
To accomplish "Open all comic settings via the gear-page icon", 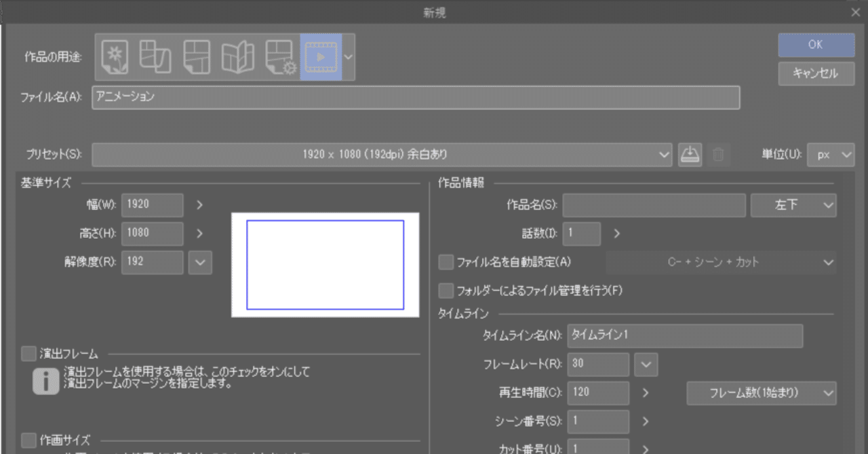I will coord(279,56).
